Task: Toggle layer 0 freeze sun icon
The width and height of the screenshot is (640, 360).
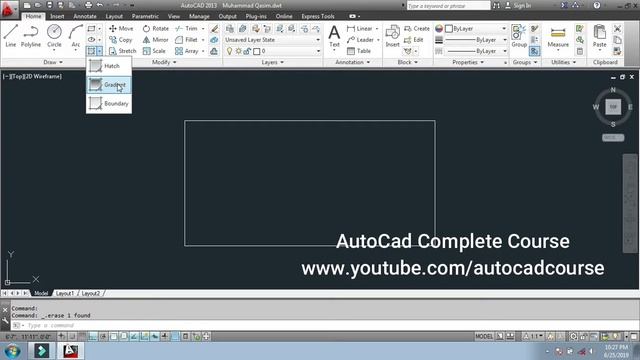Action: (238, 51)
